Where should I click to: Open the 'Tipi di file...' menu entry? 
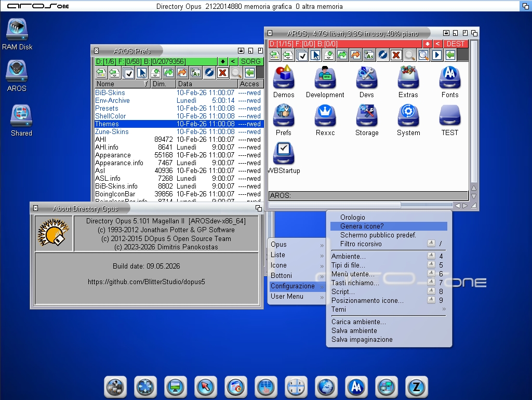point(389,265)
